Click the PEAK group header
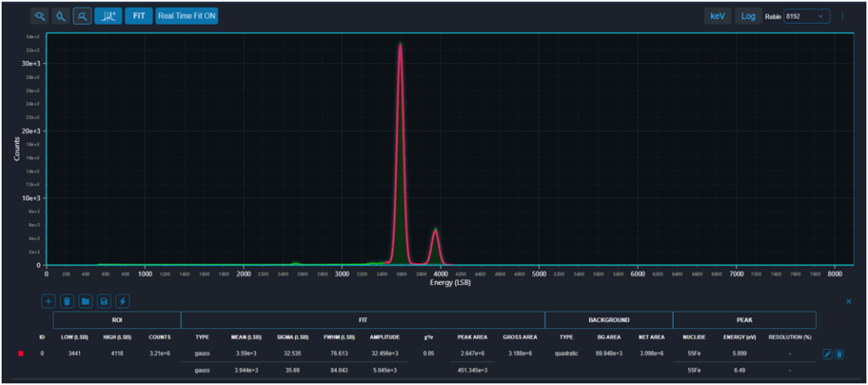Screen dimensions: 868x385 point(744,320)
